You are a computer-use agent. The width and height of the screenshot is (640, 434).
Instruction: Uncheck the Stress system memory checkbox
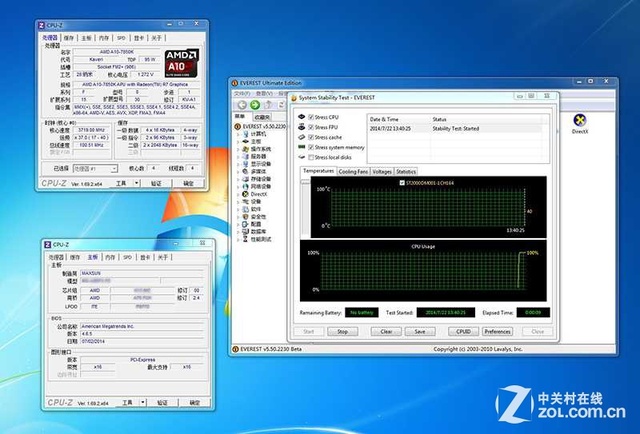tap(311, 147)
